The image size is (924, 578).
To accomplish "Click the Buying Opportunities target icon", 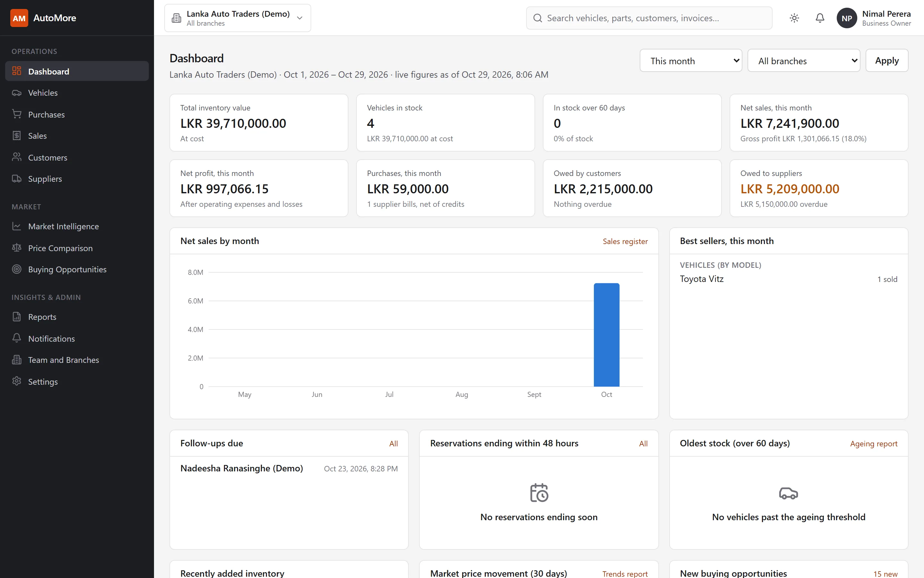I will tap(16, 269).
